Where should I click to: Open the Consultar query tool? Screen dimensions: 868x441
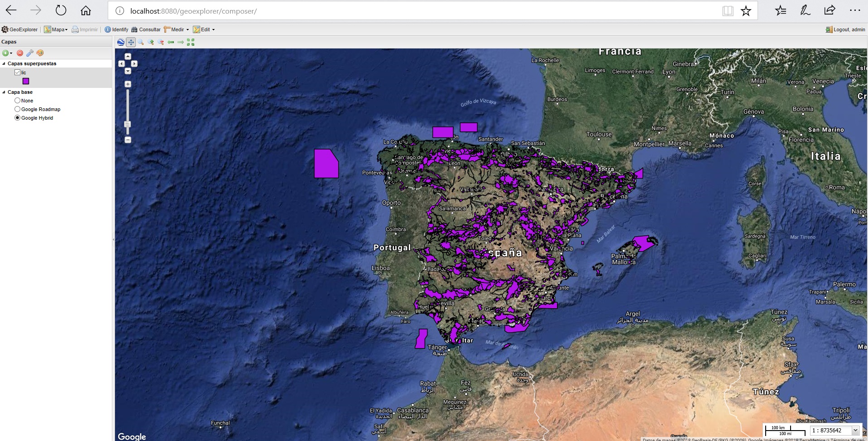pyautogui.click(x=146, y=29)
